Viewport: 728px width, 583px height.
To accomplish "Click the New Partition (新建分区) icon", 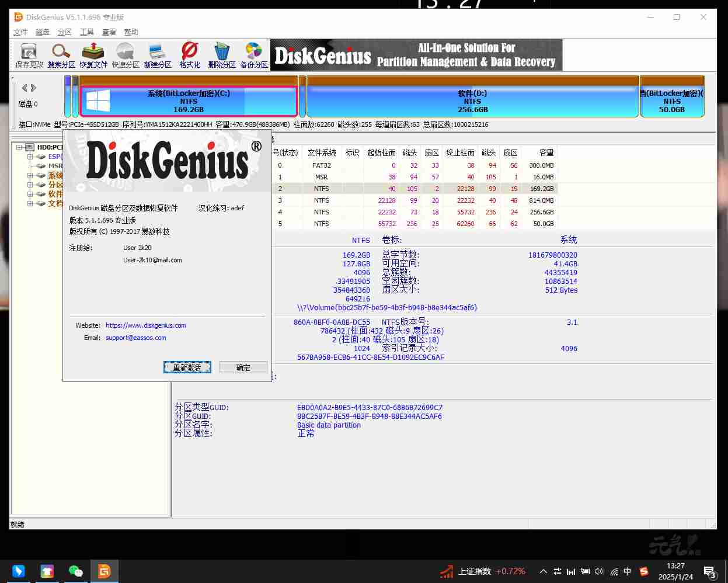I will [157, 55].
